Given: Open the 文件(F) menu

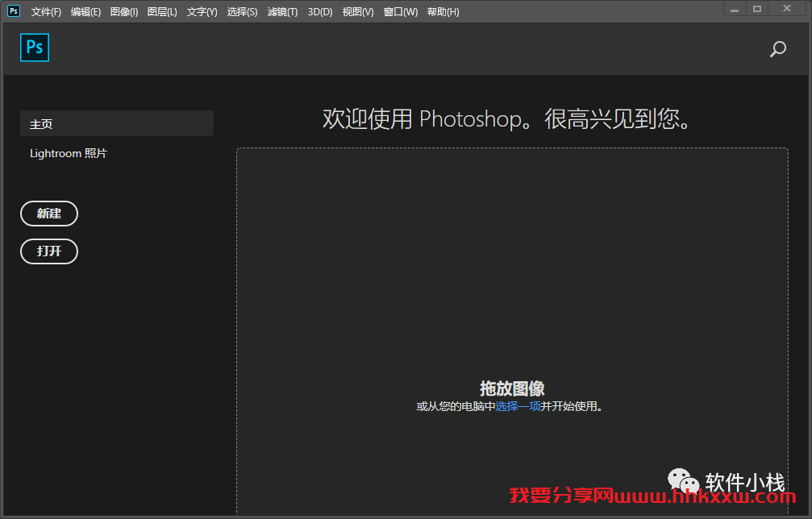Looking at the screenshot, I should [x=46, y=12].
